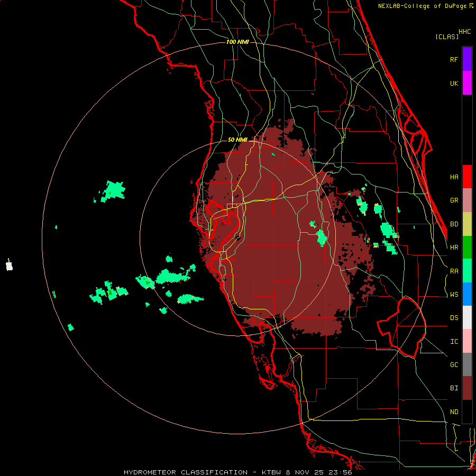Click the IC legend label
476x476 pixels.
click(x=454, y=342)
